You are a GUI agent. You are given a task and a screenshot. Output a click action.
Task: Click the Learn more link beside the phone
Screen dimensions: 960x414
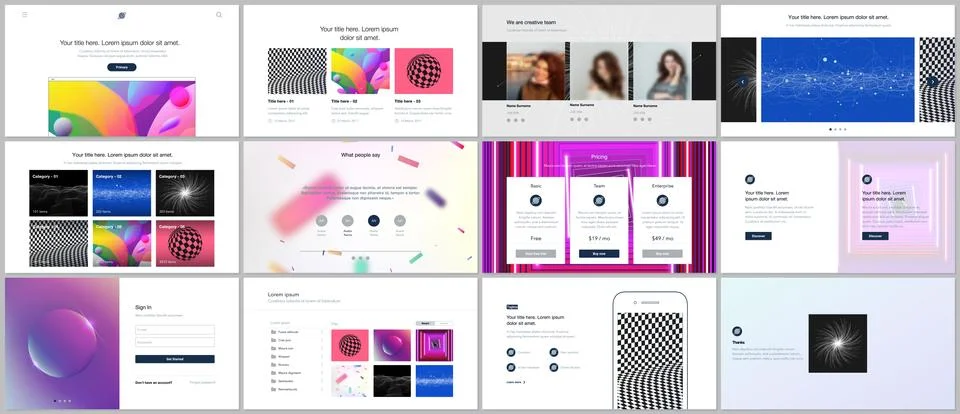pyautogui.click(x=516, y=382)
